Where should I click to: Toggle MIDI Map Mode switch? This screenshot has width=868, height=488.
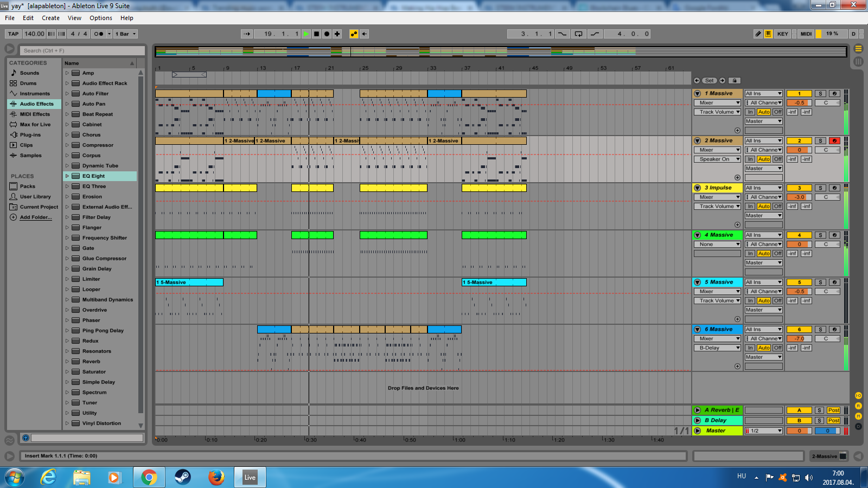pos(806,34)
